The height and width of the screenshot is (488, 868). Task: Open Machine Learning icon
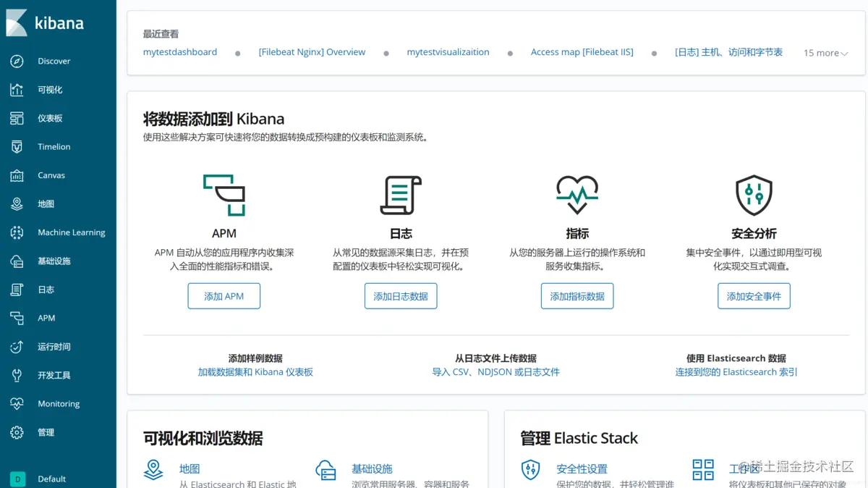click(x=17, y=232)
